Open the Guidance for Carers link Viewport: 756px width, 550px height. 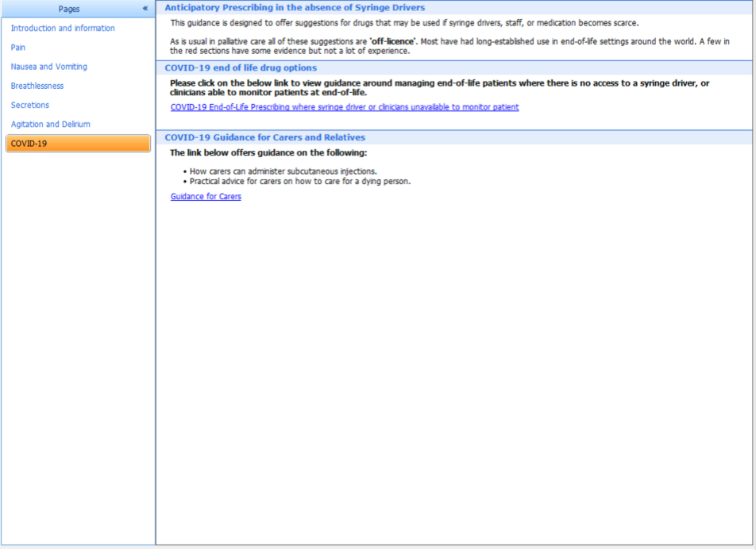206,196
